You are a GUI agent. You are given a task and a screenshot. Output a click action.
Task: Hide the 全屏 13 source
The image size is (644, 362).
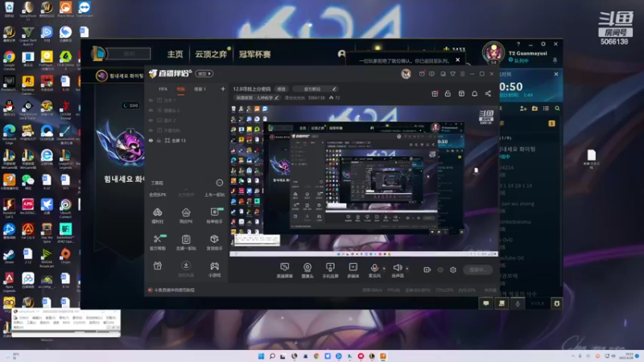pos(151,140)
